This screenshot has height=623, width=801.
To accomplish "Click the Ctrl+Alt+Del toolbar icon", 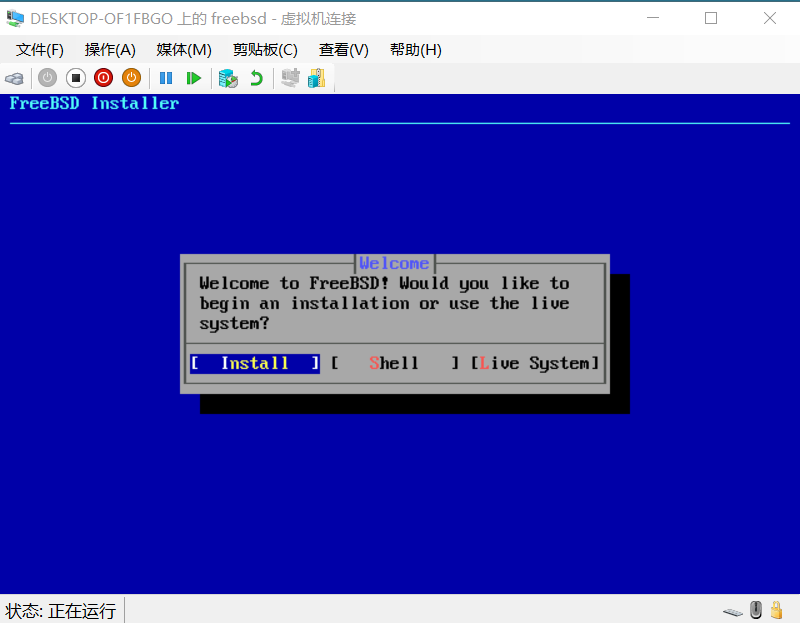I will 14,79.
